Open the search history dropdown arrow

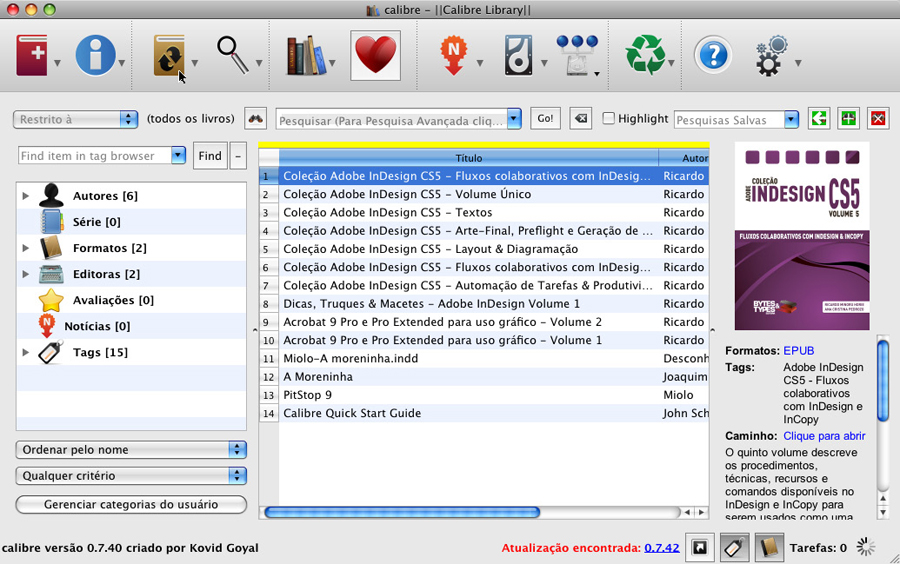(x=514, y=119)
